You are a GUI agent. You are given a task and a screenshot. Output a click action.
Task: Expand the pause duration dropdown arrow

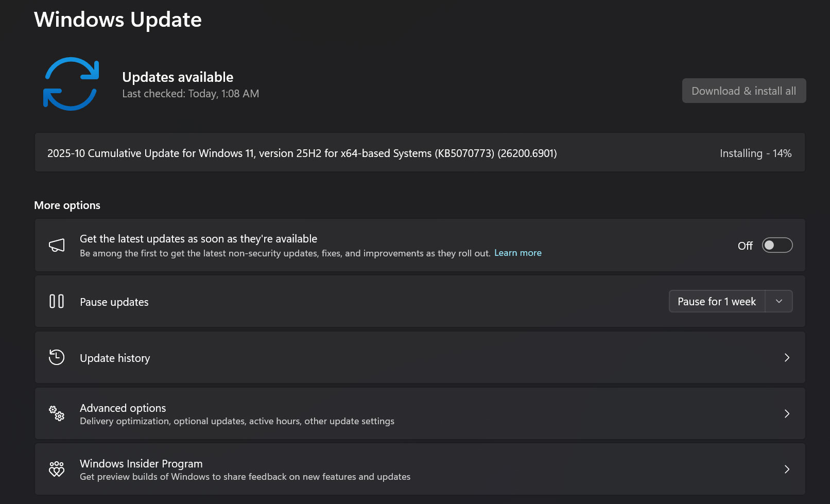tap(779, 301)
